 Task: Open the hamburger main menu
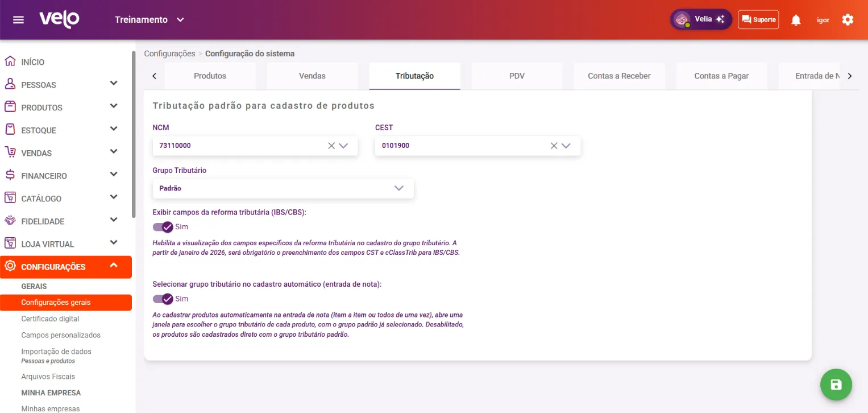click(18, 20)
